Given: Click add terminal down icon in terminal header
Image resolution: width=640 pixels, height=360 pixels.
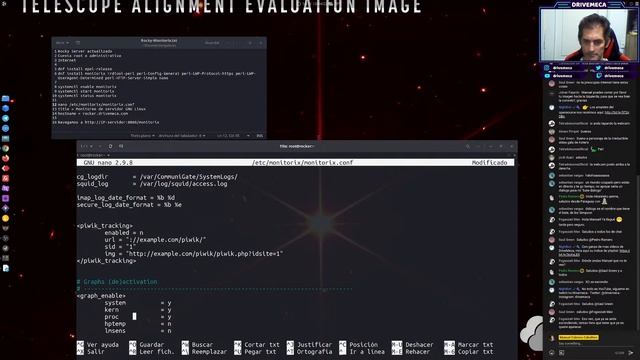Looking at the screenshot, I should [x=121, y=146].
